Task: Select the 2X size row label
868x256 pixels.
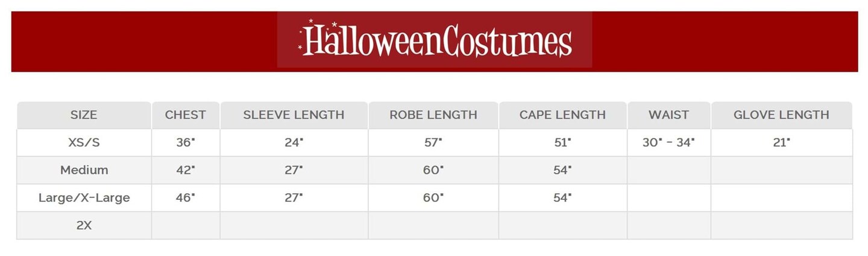Action: [84, 225]
